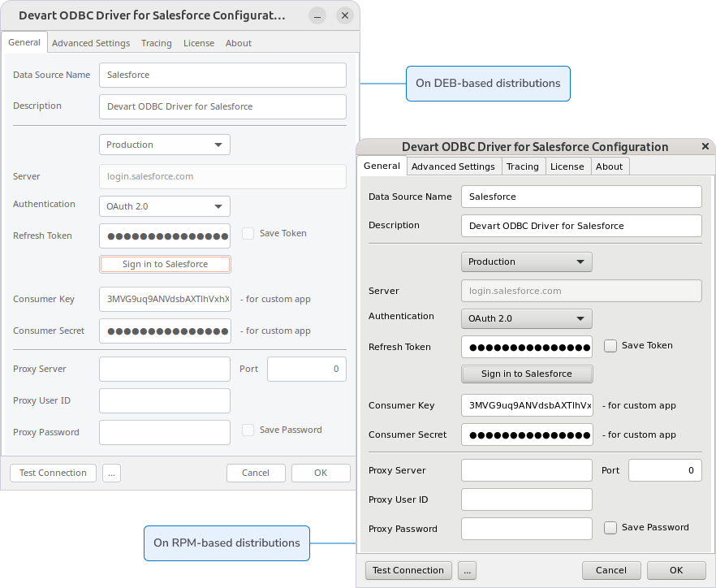This screenshot has height=588, width=716.
Task: Minimize the DEB-based configuration window
Action: coord(317,15)
